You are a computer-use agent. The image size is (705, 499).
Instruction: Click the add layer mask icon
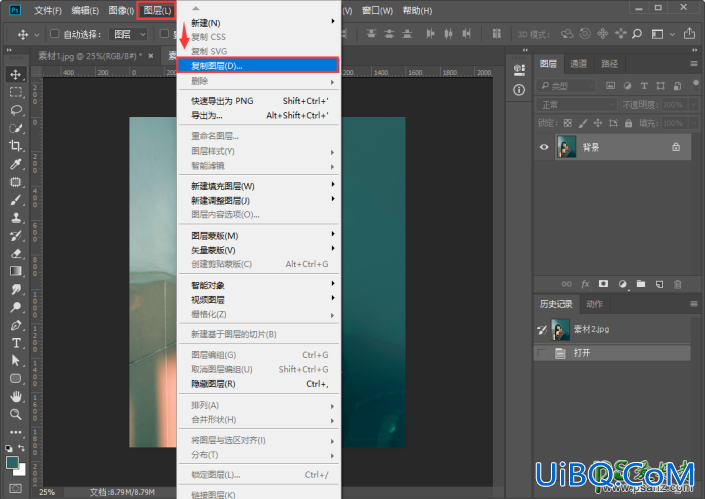click(x=603, y=284)
